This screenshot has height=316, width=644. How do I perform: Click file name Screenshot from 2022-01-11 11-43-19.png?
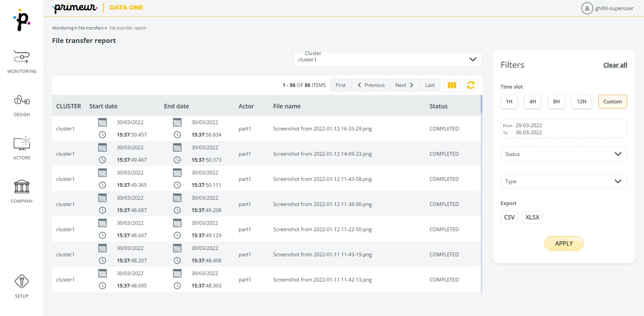point(323,254)
